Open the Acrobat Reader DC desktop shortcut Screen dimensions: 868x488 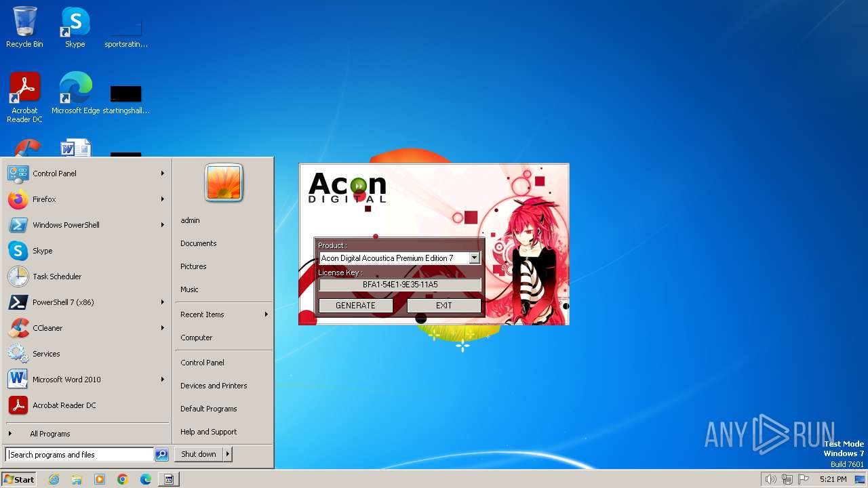point(24,98)
